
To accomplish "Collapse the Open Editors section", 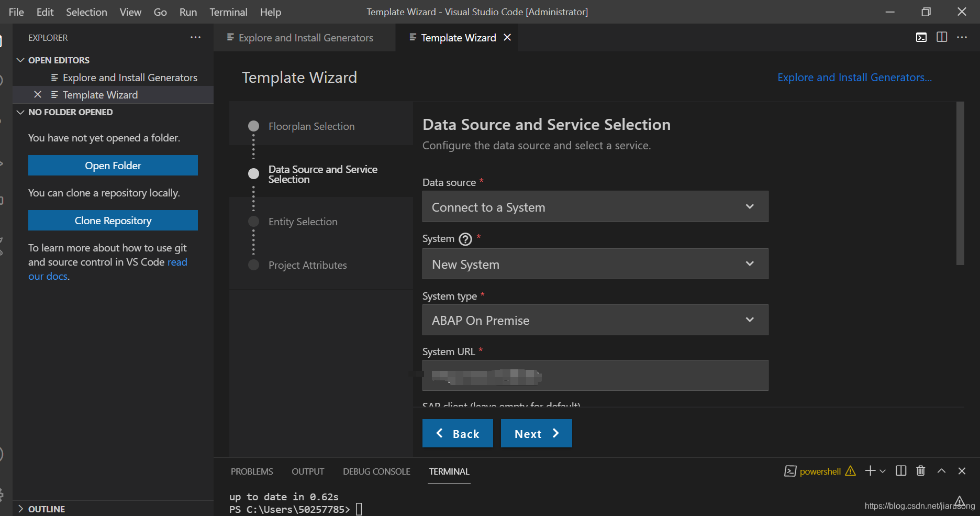I will (21, 60).
